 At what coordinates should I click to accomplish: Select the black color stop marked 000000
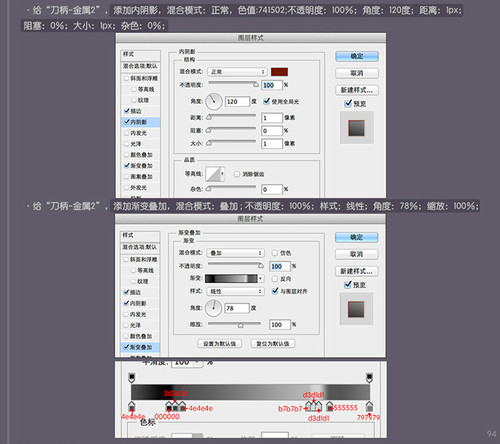pyautogui.click(x=169, y=406)
